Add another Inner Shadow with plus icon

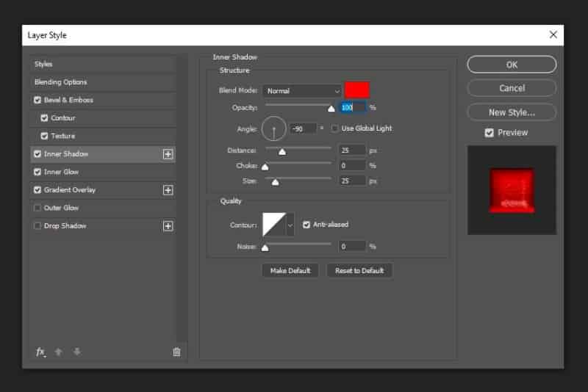pos(168,154)
